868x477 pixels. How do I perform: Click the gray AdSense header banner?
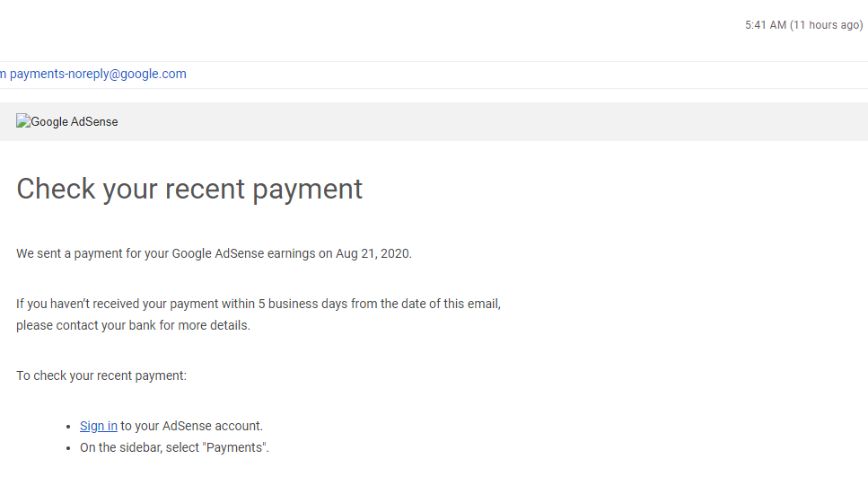click(434, 121)
